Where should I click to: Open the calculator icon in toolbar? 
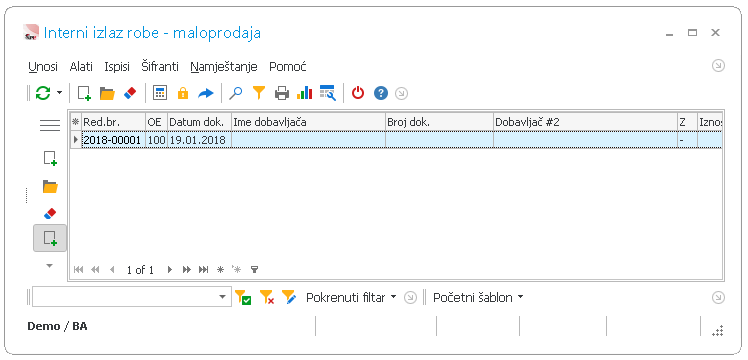160,93
